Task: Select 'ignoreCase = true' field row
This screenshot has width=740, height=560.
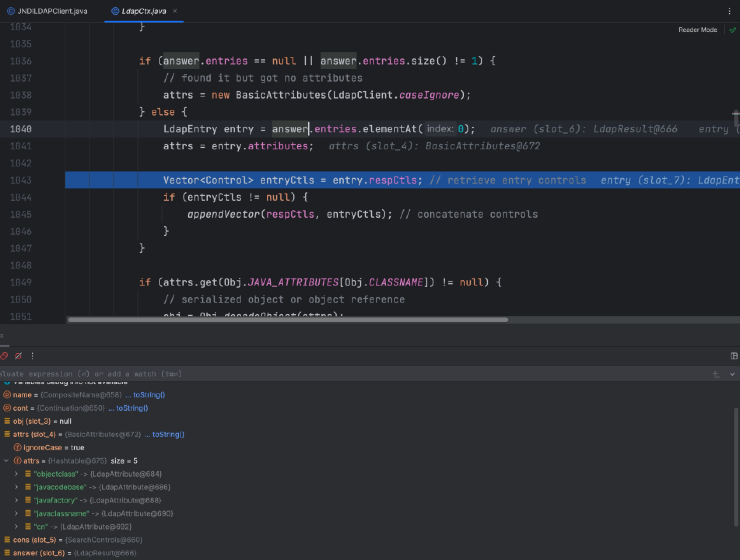Action: (x=366, y=448)
